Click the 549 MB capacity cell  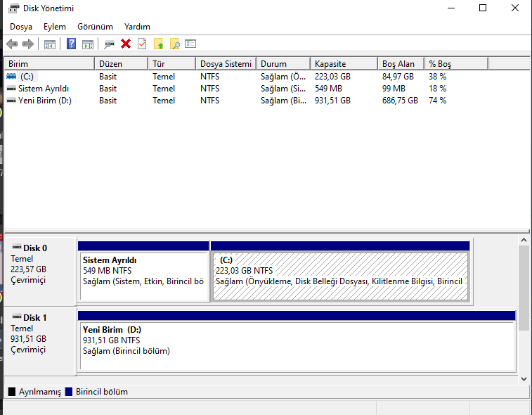(328, 89)
